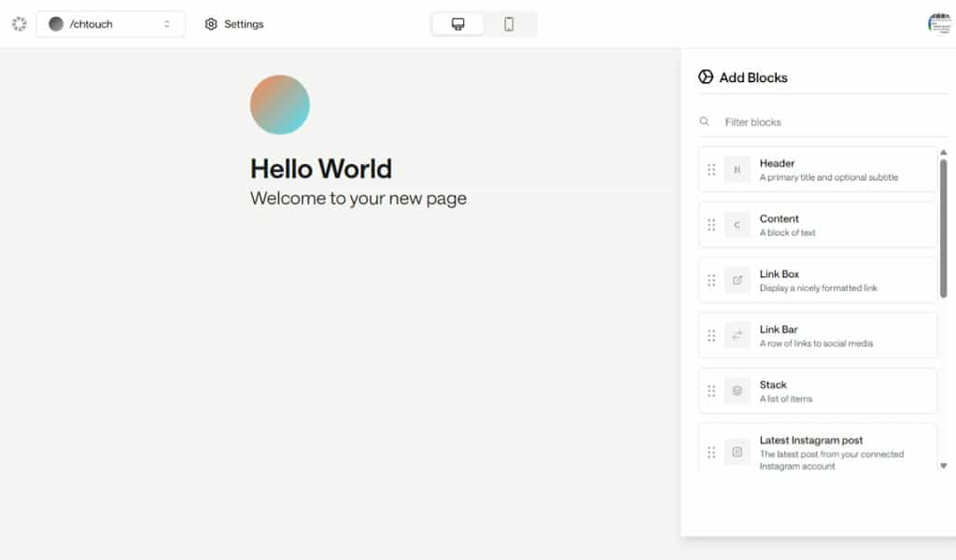Click the Link Box external-link icon
Image resolution: width=956 pixels, height=560 pixels.
(x=738, y=280)
